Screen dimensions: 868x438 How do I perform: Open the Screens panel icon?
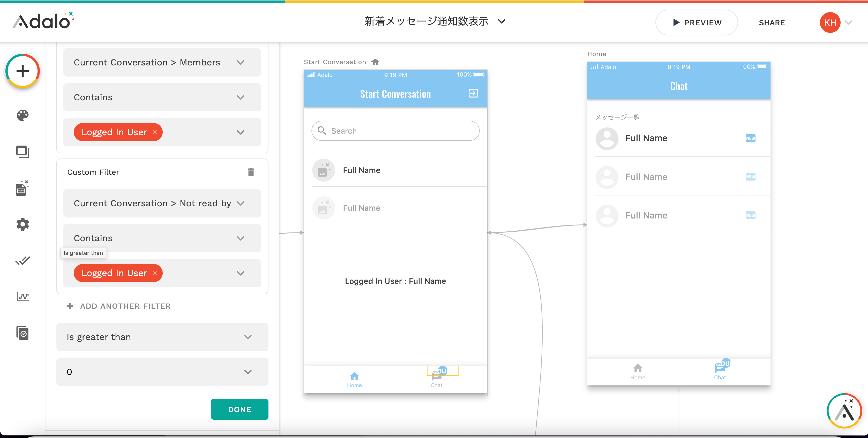point(23,152)
